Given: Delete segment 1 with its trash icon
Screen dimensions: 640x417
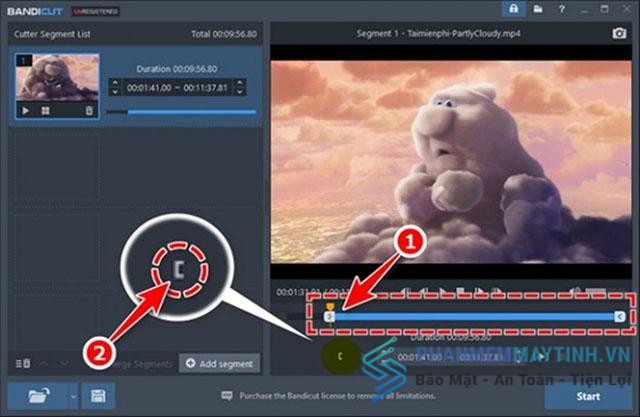Looking at the screenshot, I should [89, 111].
